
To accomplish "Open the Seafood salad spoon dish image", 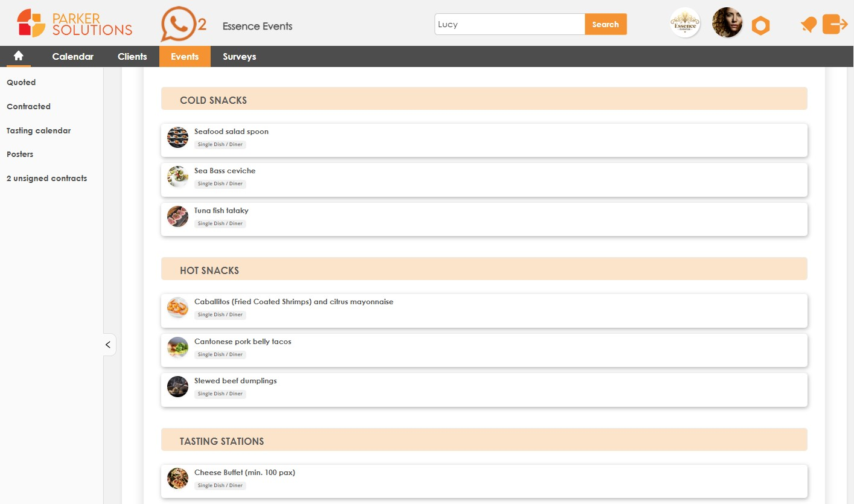I will coord(177,137).
